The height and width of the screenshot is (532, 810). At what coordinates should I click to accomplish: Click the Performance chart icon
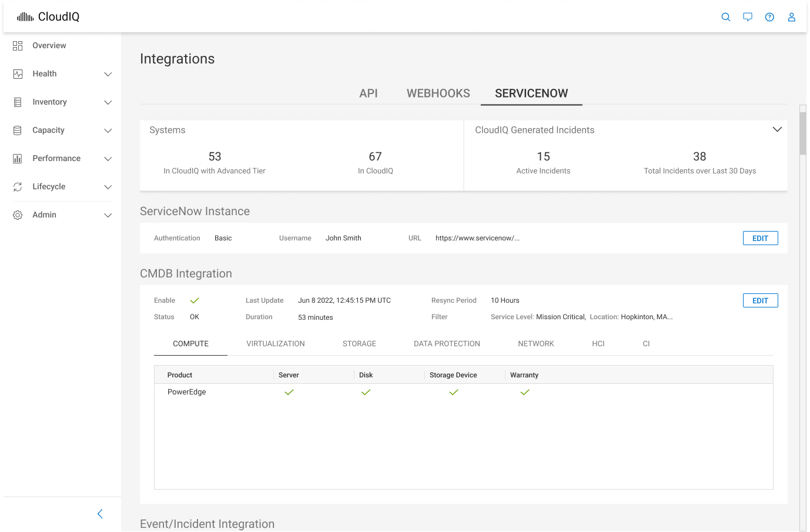[x=18, y=159]
